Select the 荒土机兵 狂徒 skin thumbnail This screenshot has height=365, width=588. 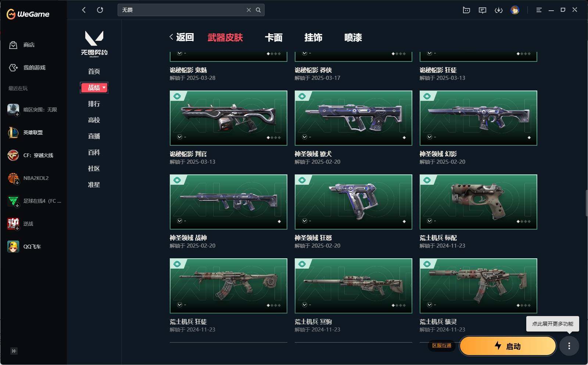point(229,286)
